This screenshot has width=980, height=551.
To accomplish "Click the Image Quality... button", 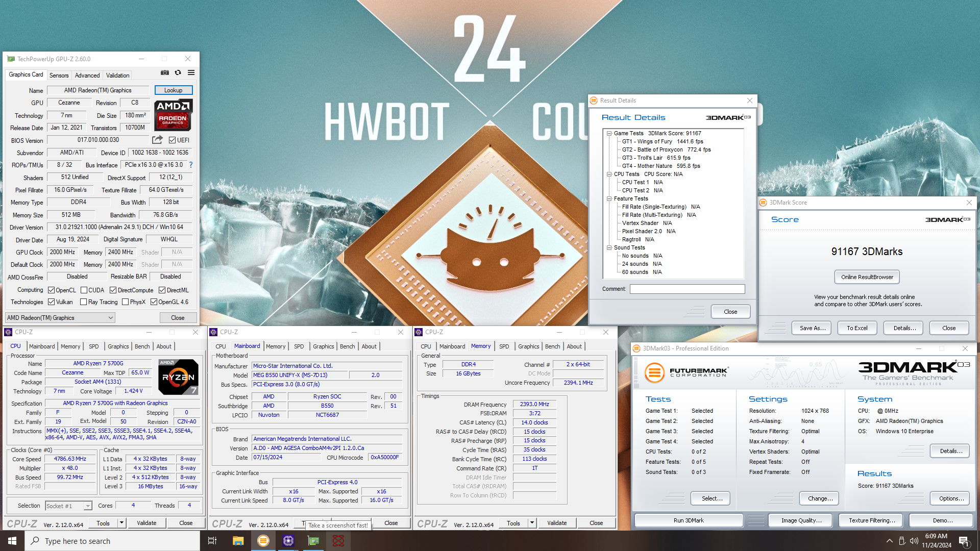I will point(801,520).
